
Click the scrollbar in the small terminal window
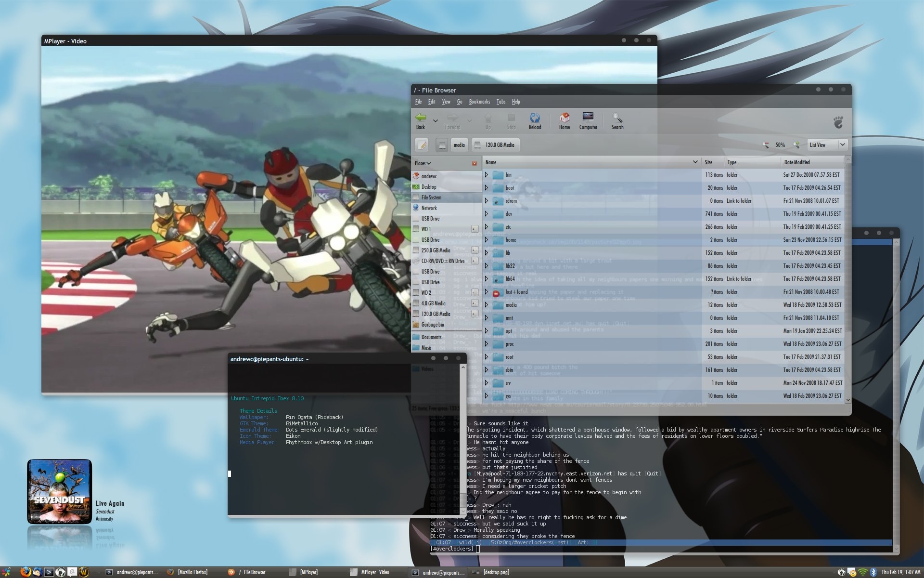click(463, 439)
